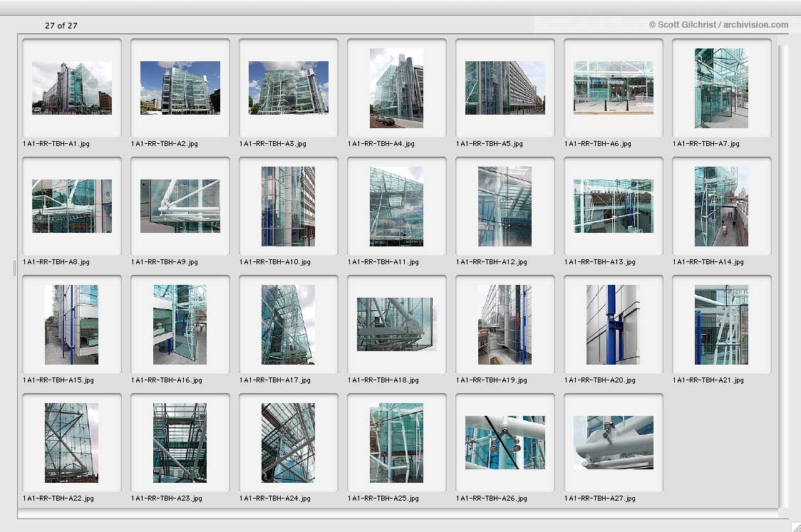
Task: Select the thumbnail image of 1A1-RR-TBH-A25.jpg
Action: click(x=396, y=443)
